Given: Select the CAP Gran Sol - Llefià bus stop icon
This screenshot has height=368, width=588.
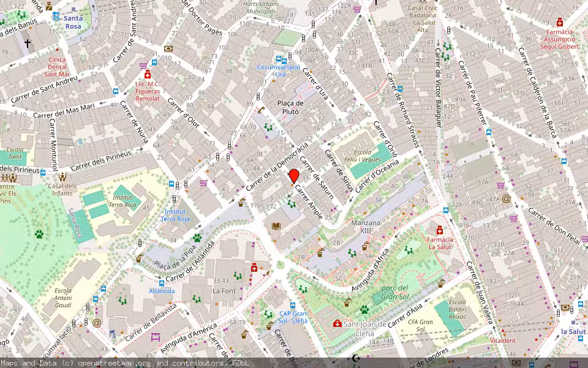Looking at the screenshot, I should pos(293,305).
